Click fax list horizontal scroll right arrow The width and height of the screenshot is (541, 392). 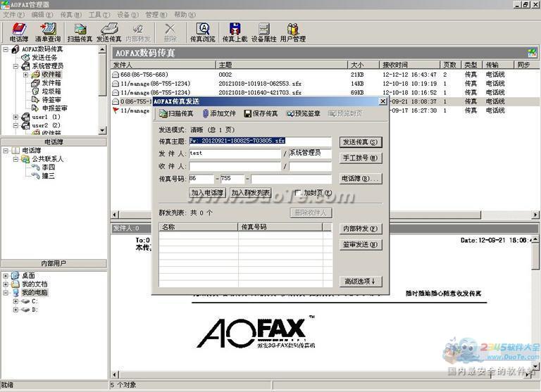tap(535, 215)
